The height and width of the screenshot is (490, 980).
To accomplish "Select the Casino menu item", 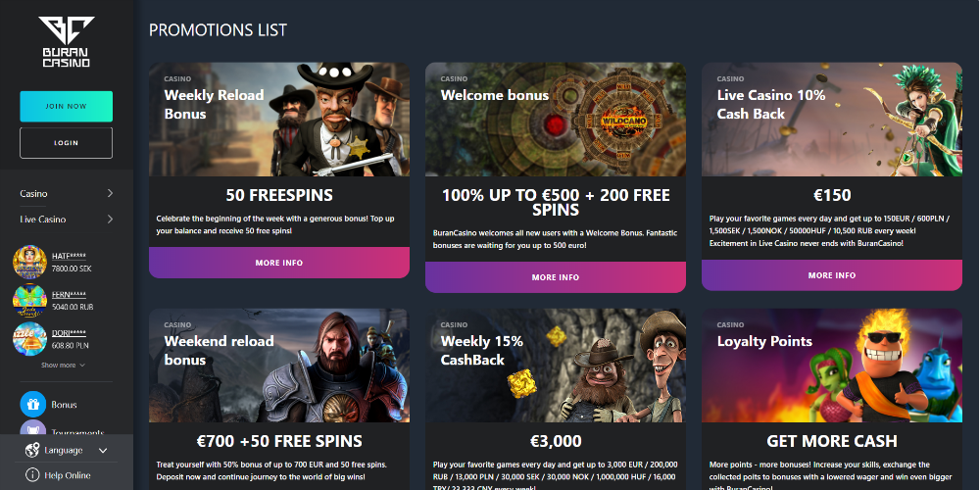I will click(33, 194).
